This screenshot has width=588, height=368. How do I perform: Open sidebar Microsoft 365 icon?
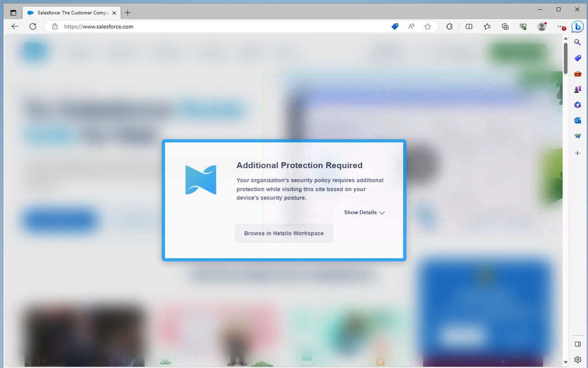point(577,105)
